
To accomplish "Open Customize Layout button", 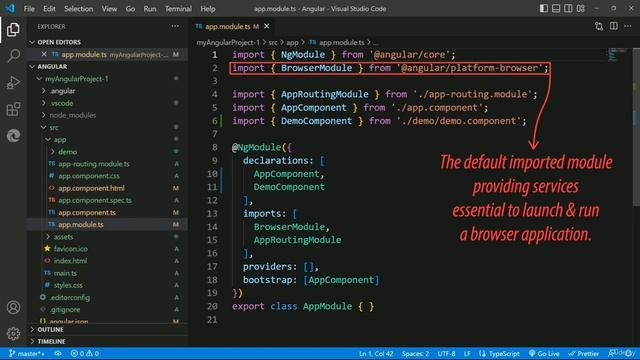I will click(580, 8).
